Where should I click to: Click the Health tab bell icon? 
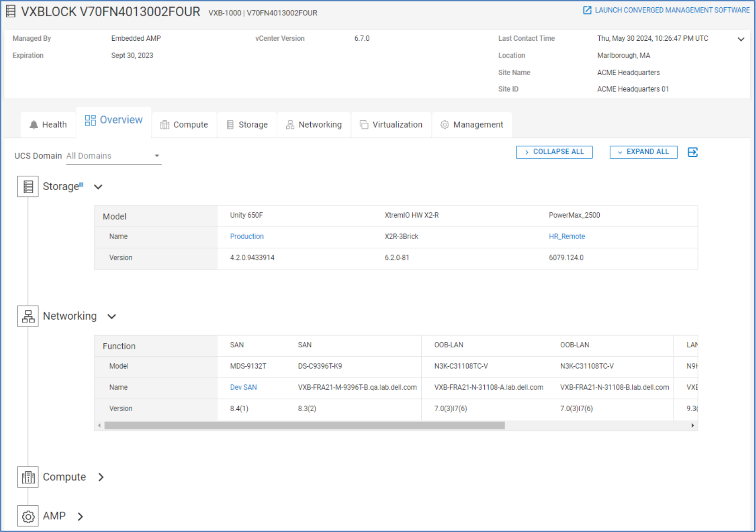coord(34,125)
